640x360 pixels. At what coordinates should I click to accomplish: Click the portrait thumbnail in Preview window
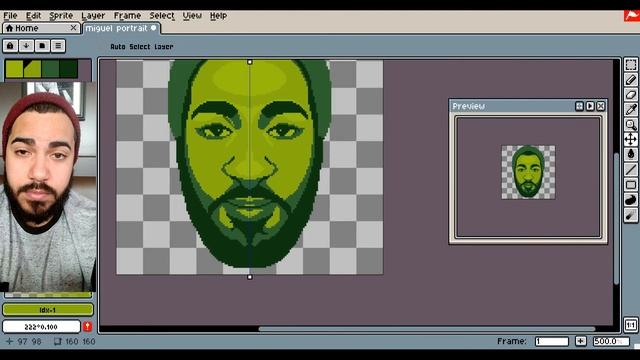[x=528, y=172]
